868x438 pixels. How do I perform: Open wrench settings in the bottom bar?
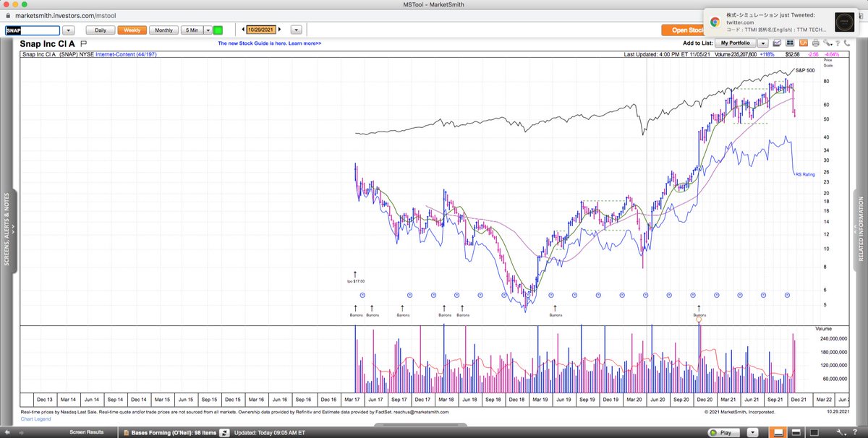[x=841, y=432]
